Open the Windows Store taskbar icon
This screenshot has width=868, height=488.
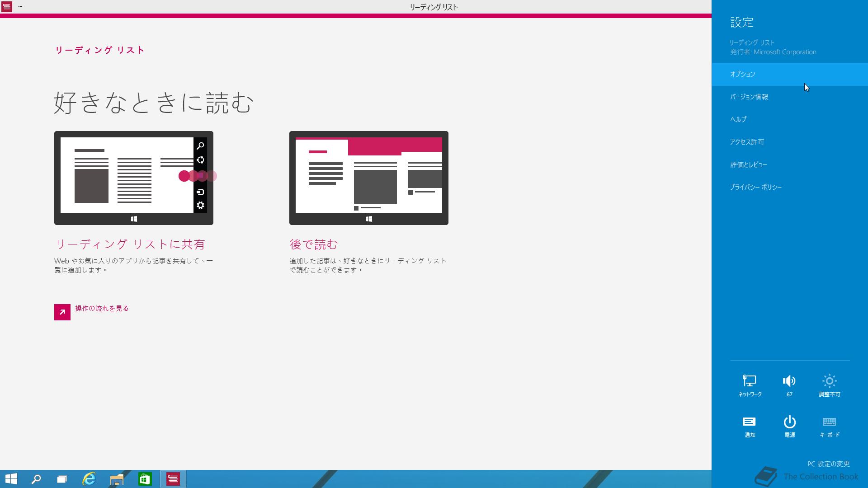[x=145, y=479]
